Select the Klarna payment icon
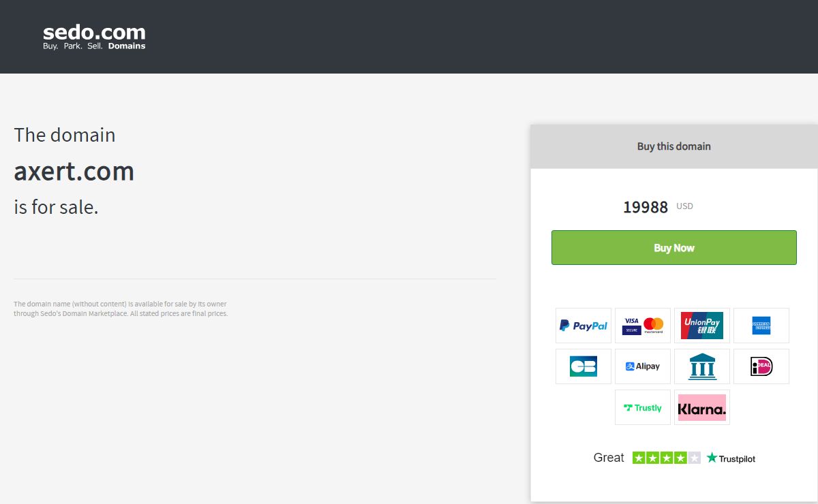 click(x=702, y=407)
